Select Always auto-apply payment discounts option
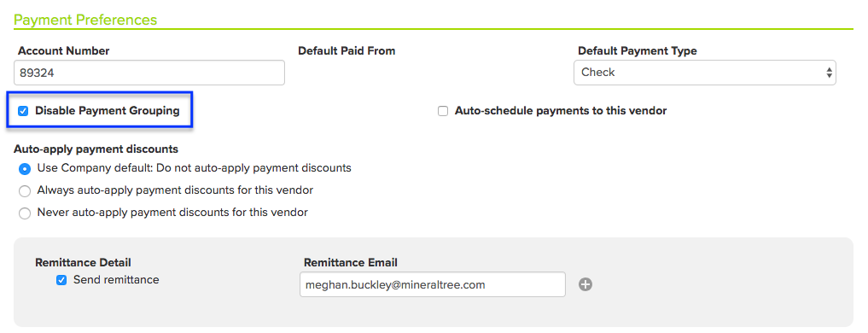 tap(25, 191)
